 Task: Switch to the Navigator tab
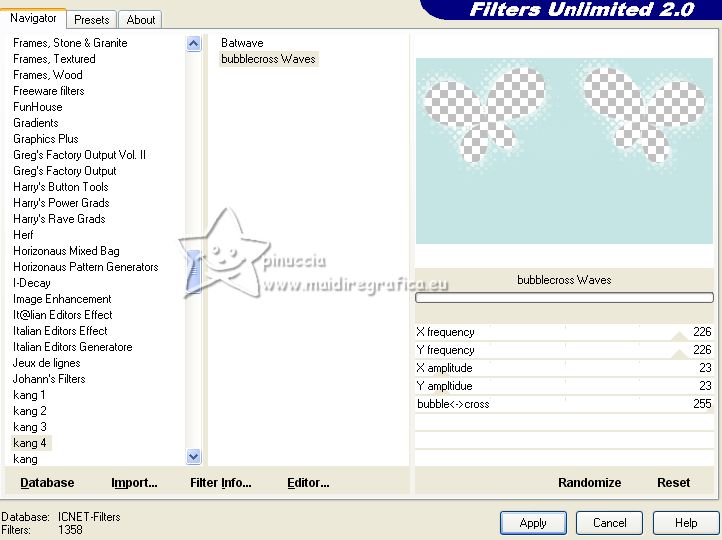pos(33,18)
